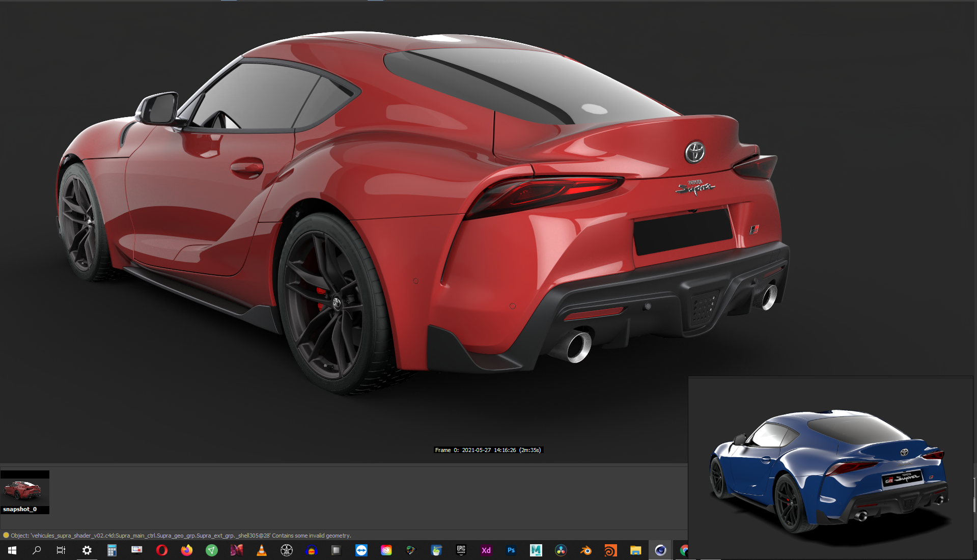977x560 pixels.
Task: Open Autodesk Maya from the taskbar
Action: (x=536, y=550)
